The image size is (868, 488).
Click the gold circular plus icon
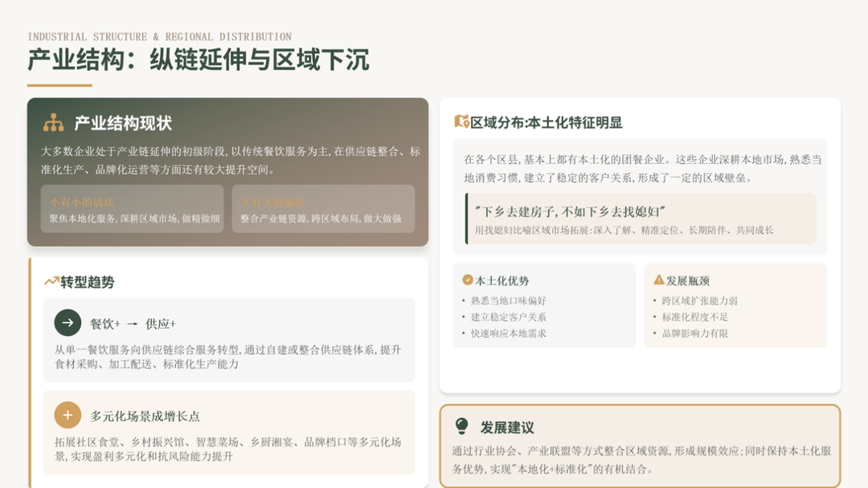pos(68,415)
